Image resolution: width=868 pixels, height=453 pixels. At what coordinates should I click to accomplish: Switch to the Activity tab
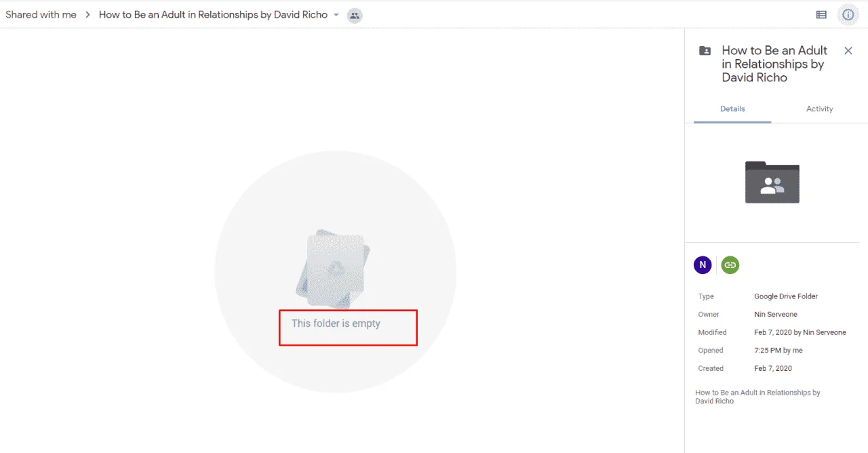click(x=819, y=109)
